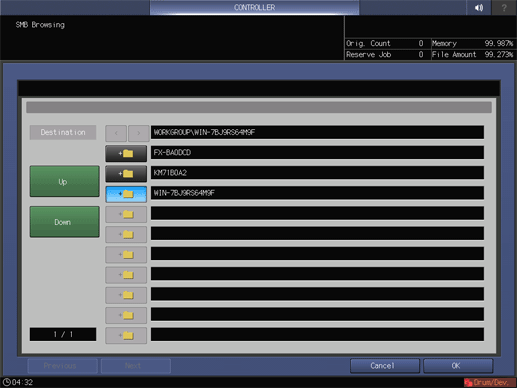This screenshot has width=517, height=388.
Task: Click the Up button
Action: 64,181
